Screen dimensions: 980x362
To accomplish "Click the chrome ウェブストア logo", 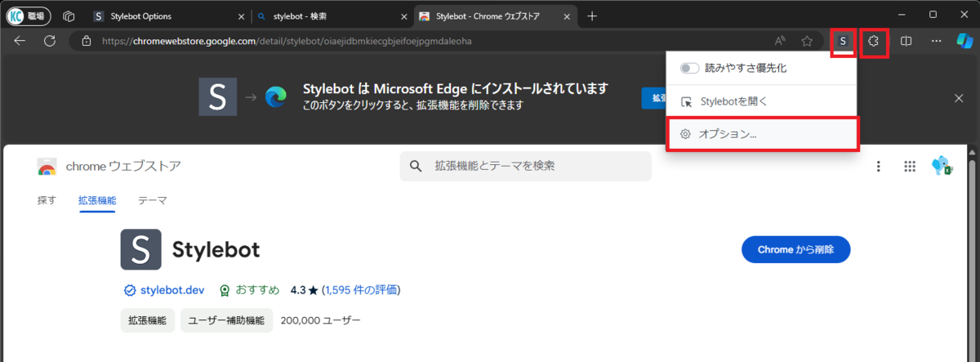I will (109, 167).
